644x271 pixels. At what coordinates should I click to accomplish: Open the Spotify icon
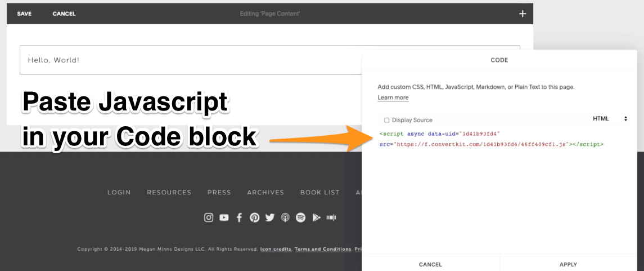coord(301,217)
